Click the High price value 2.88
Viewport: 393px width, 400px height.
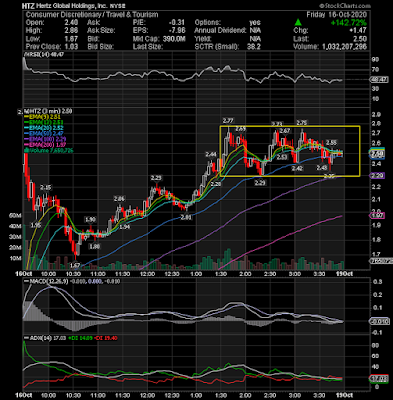click(71, 31)
